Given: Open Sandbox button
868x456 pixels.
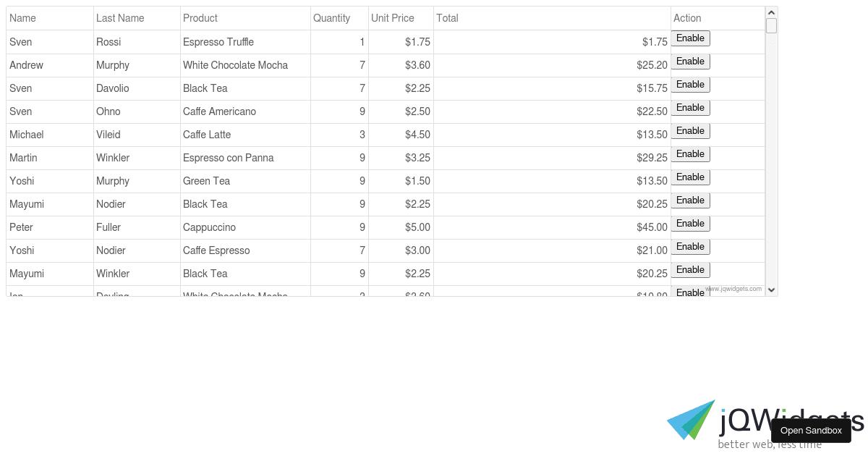Looking at the screenshot, I should (x=811, y=431).
